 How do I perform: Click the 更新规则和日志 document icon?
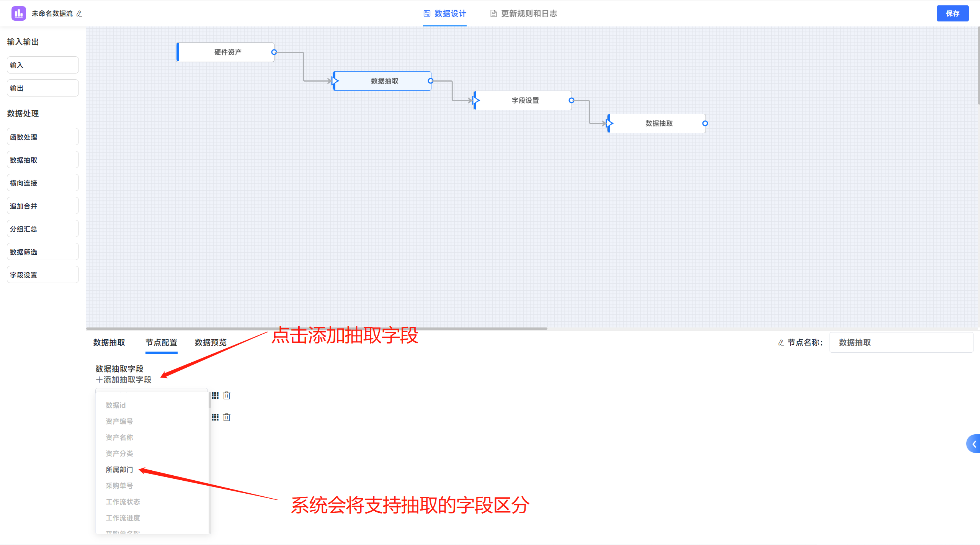(493, 14)
